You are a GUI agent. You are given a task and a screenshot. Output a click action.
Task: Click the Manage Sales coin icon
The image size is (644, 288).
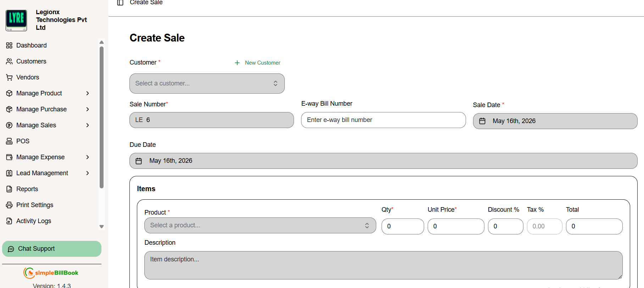(9, 125)
